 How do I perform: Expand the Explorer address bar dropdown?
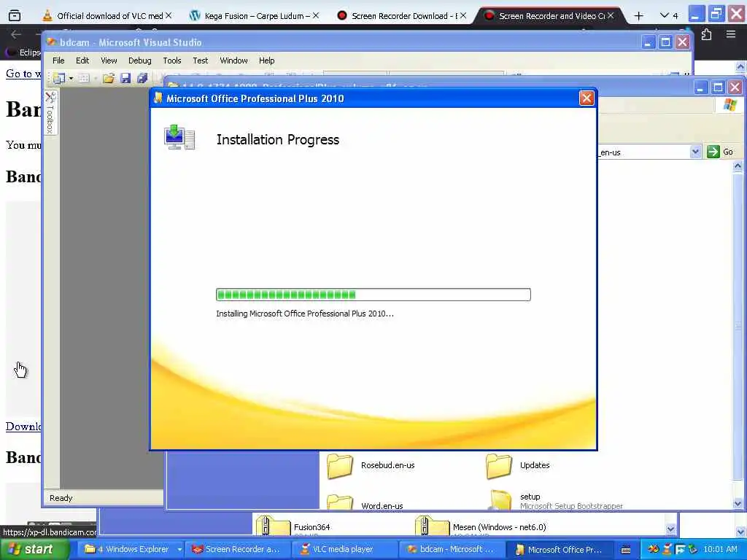tap(695, 152)
